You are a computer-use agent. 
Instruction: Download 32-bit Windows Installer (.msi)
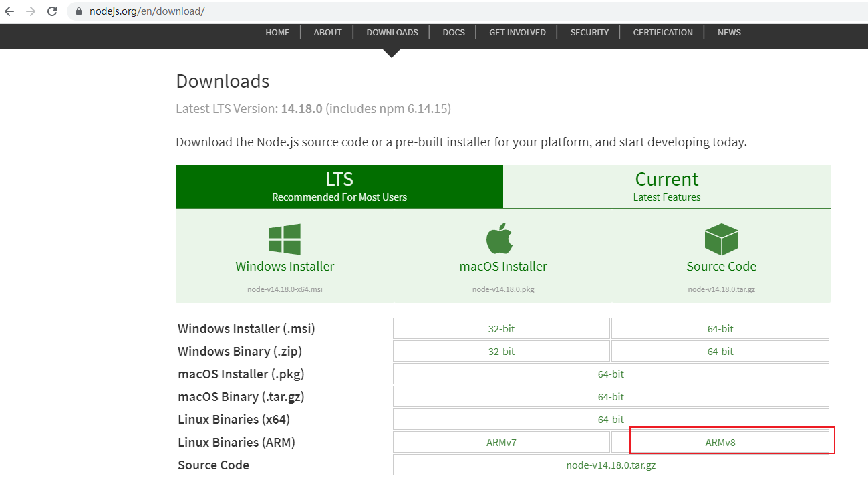click(501, 328)
